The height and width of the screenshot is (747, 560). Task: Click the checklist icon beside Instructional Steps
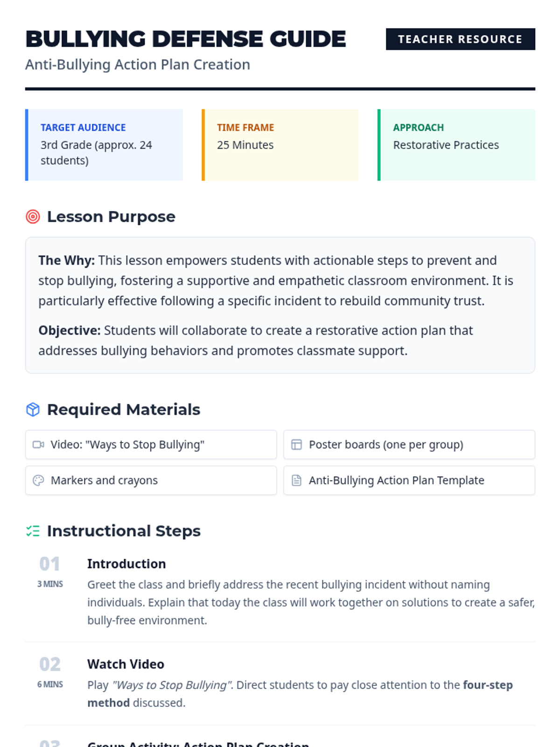coord(33,531)
